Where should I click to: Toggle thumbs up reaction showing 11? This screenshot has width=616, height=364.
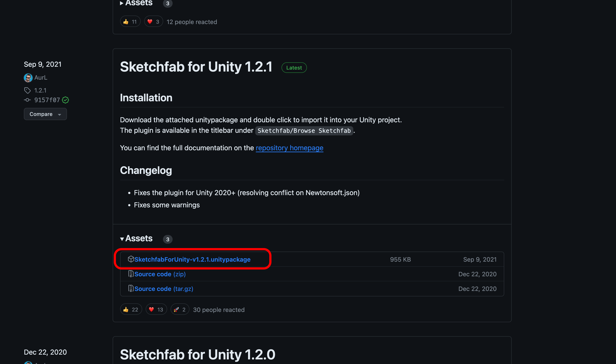tap(130, 22)
